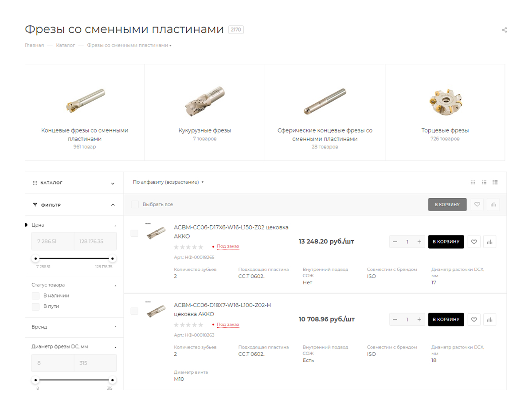Grab the price slider's maximum handle
Screen dimensions: 532x415
(113, 258)
